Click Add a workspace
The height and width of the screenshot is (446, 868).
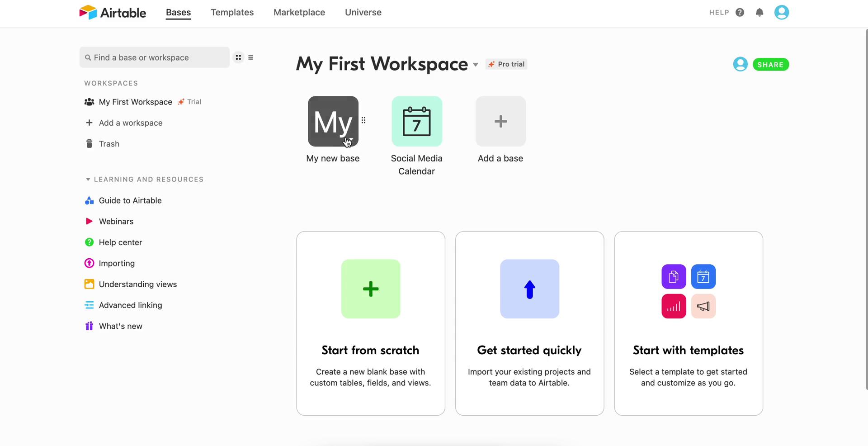pos(131,123)
